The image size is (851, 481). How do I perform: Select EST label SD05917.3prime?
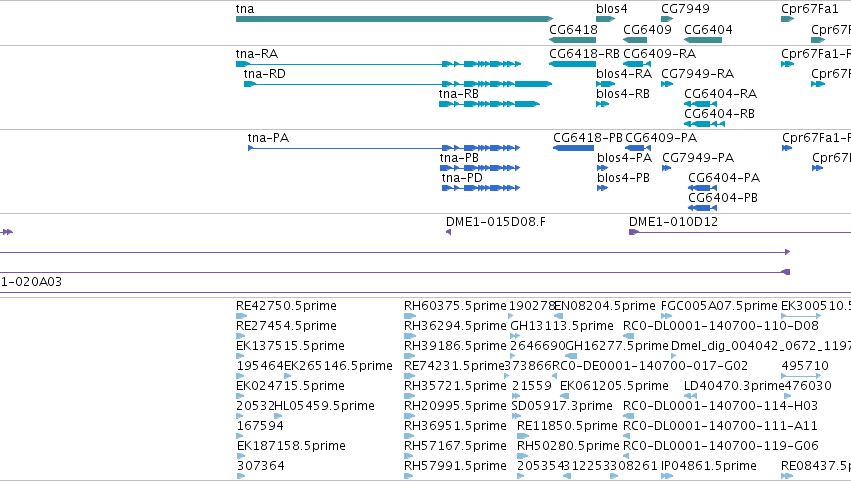tap(562, 406)
